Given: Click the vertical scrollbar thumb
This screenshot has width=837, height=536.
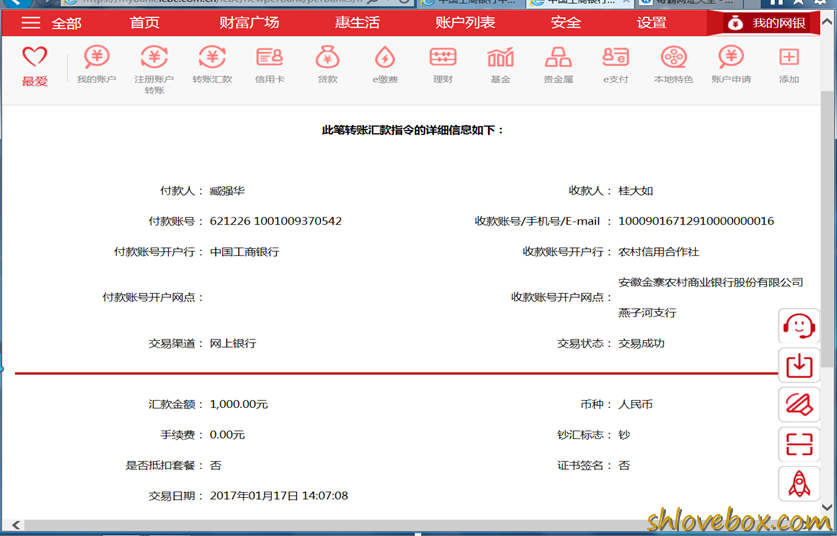Looking at the screenshot, I should point(828,230).
